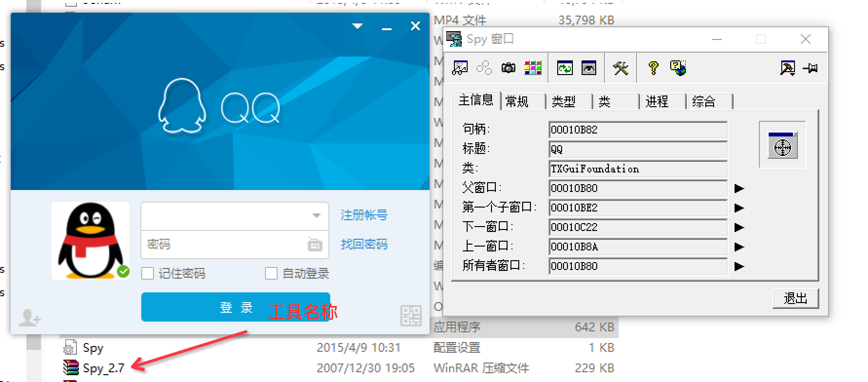This screenshot has width=868, height=382.
Task: Click the 上一窗口 field value 00010B8A
Action: pyautogui.click(x=638, y=247)
